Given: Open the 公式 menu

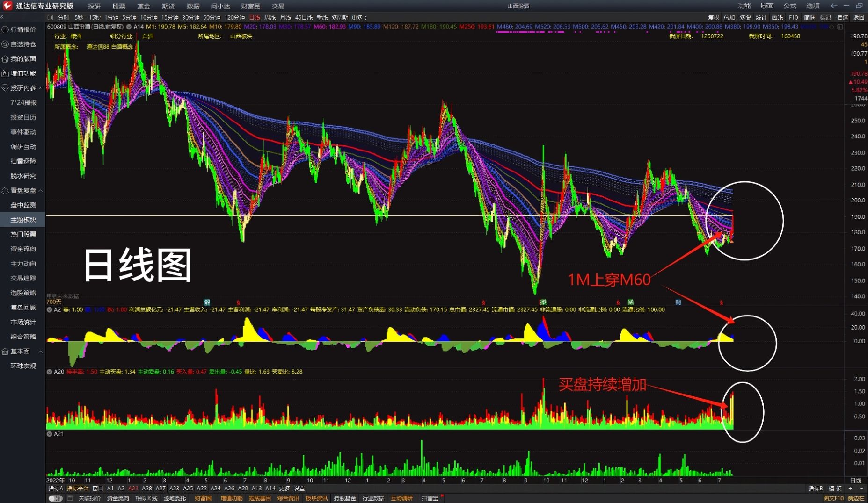Looking at the screenshot, I should click(790, 6).
